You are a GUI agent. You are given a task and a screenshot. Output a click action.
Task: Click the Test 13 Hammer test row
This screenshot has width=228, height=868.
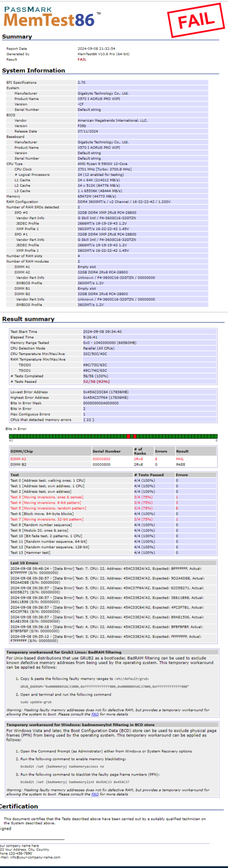point(113,552)
